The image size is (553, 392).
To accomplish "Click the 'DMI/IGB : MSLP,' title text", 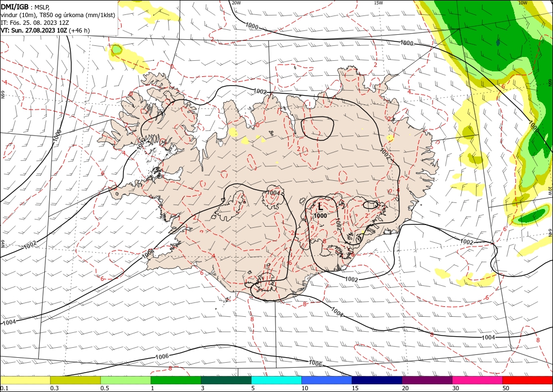I will (x=26, y=6).
